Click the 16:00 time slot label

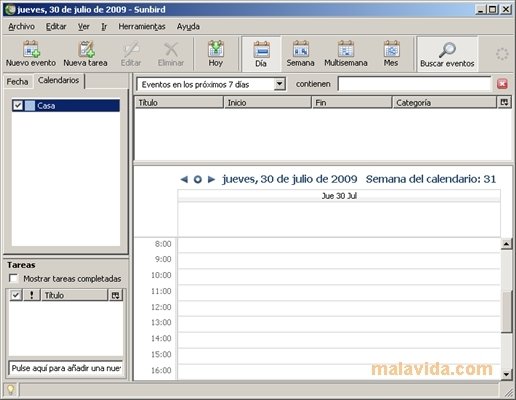coord(161,370)
